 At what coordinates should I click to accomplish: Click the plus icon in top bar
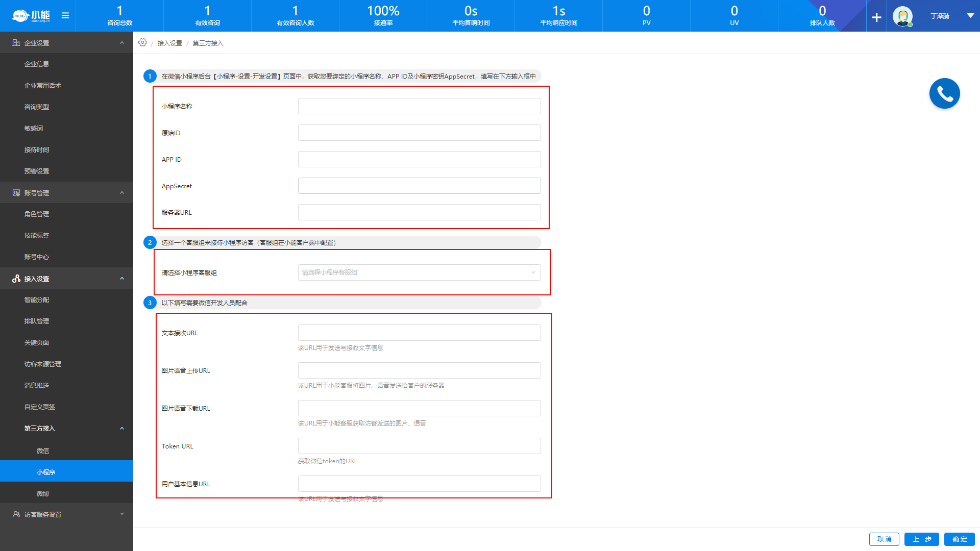(876, 17)
